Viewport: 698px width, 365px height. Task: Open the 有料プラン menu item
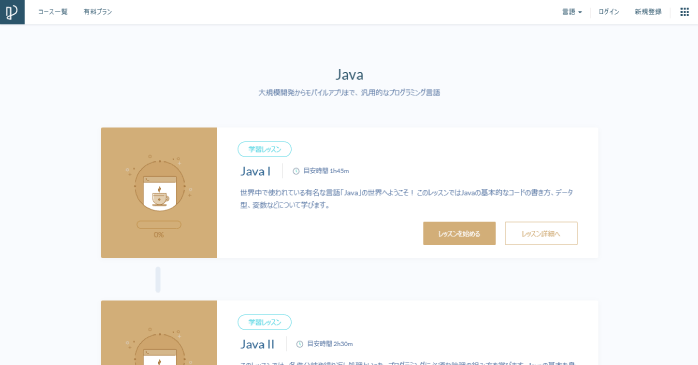pos(98,12)
